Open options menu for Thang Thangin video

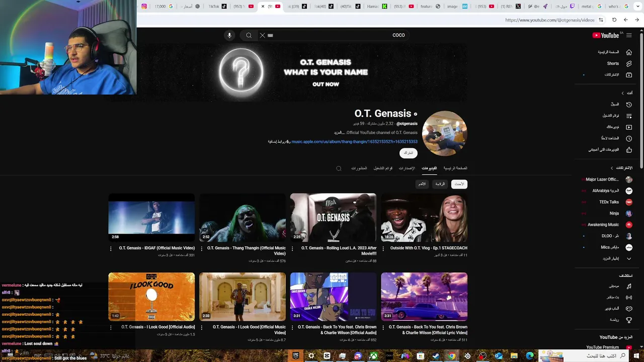pyautogui.click(x=202, y=248)
